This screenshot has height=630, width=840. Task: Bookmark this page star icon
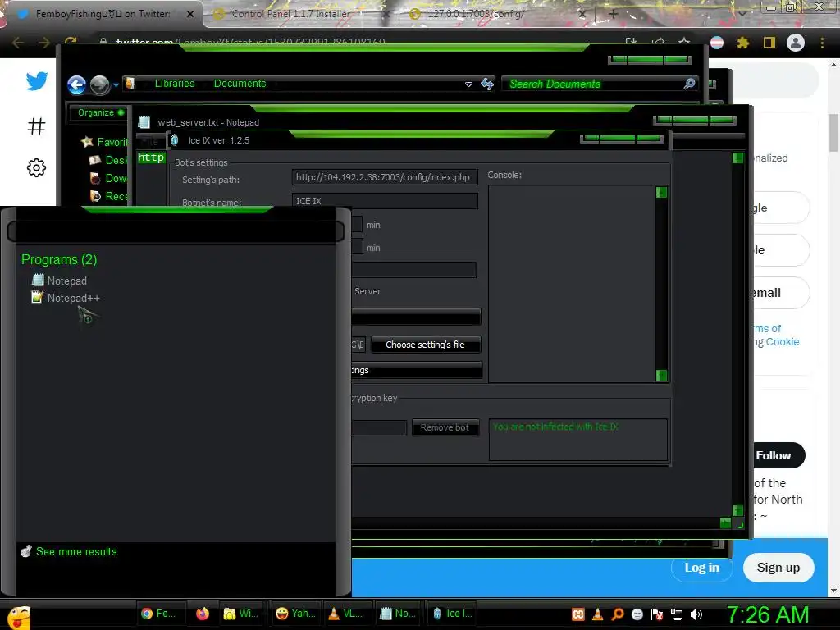click(684, 43)
